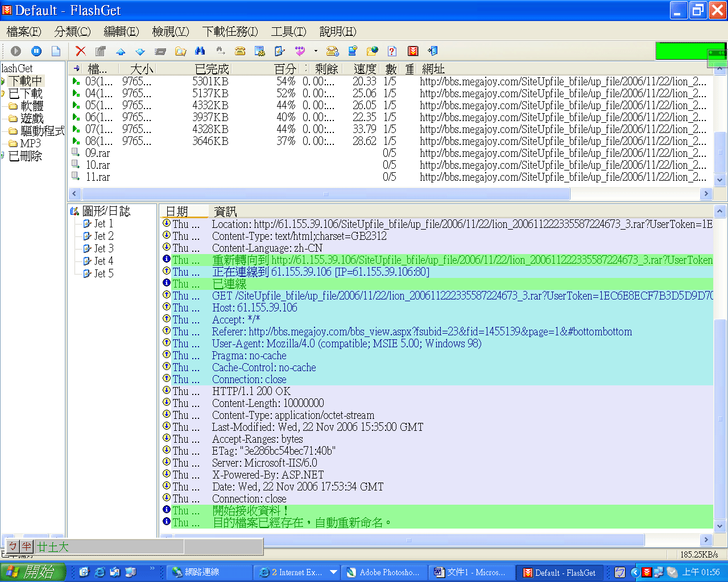Select the 已下載 category in the tree
Screen dimensions: 728x582
[x=26, y=94]
